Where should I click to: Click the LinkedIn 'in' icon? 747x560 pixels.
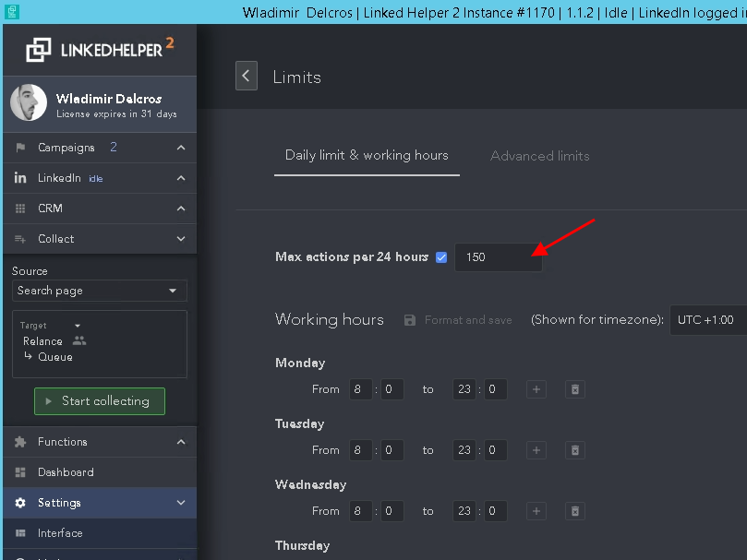(x=20, y=178)
